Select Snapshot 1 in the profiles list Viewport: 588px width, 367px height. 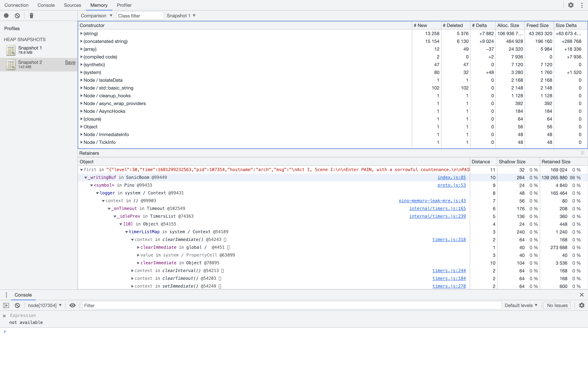coord(30,50)
